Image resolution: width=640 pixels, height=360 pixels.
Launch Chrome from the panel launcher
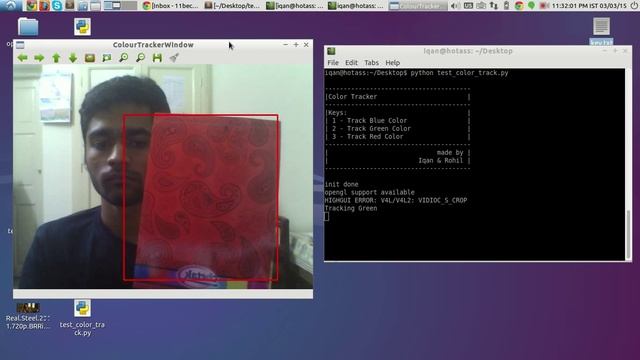pyautogui.click(x=31, y=6)
